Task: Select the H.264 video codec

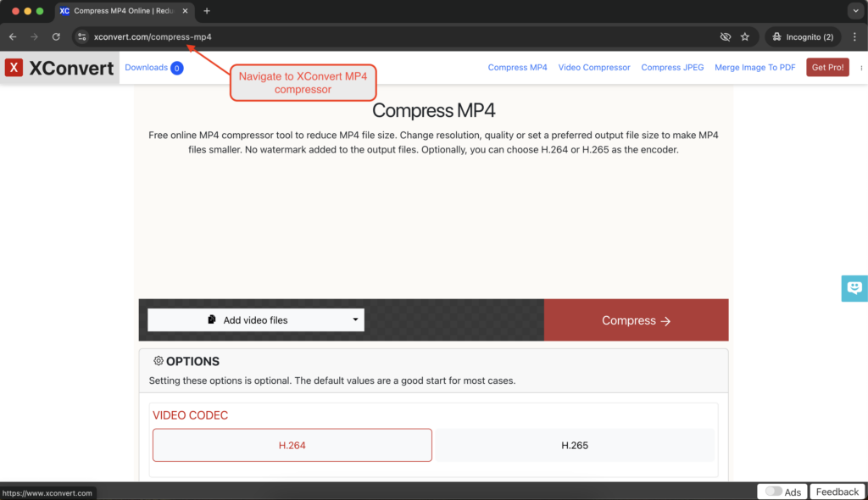Action: click(292, 445)
